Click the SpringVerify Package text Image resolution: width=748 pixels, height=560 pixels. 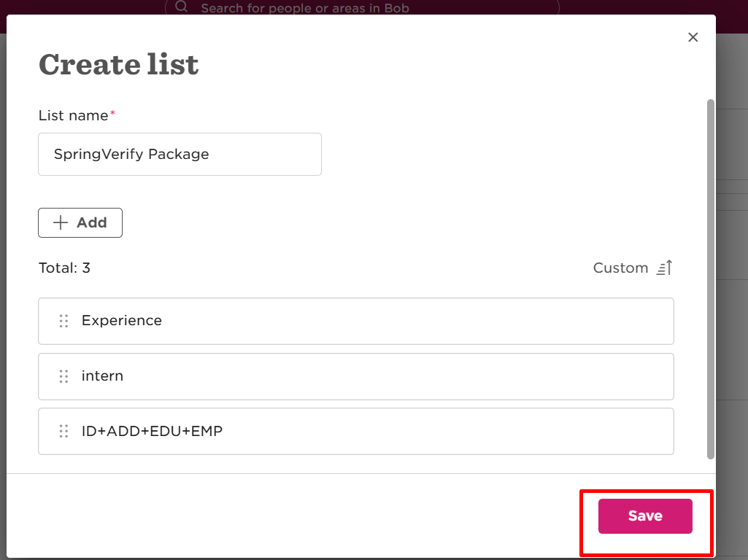131,154
